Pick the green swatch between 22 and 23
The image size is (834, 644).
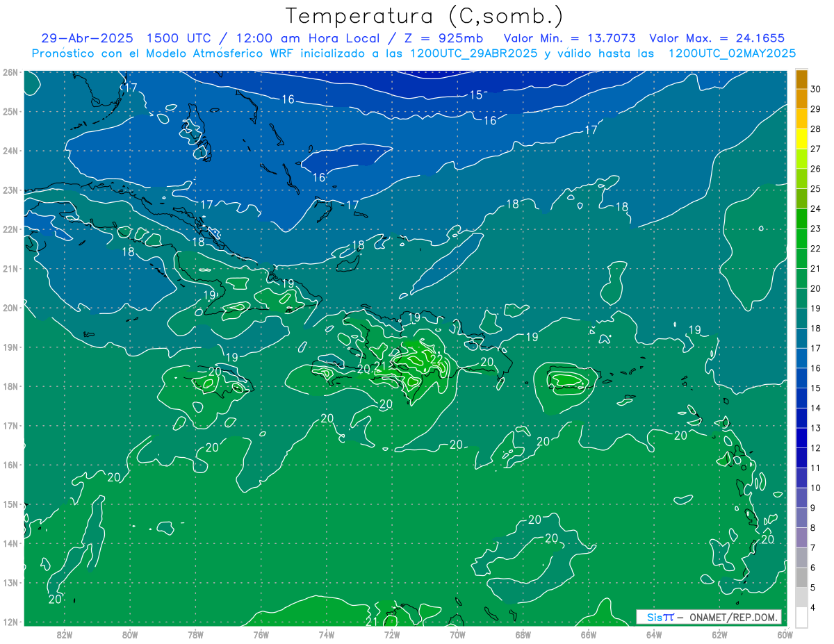point(801,238)
